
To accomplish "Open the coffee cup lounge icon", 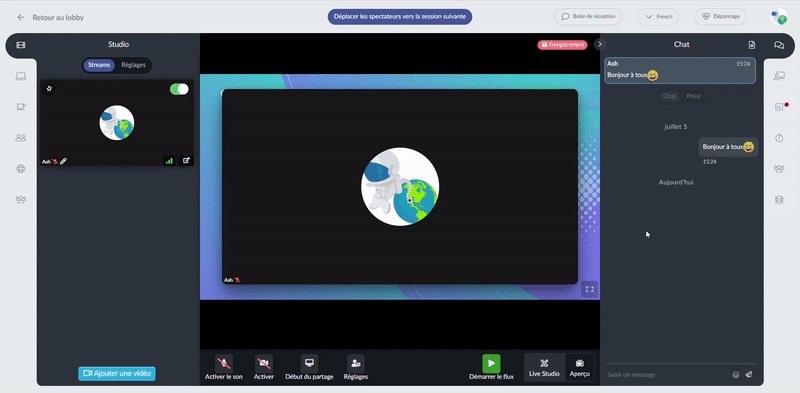I will click(x=21, y=107).
